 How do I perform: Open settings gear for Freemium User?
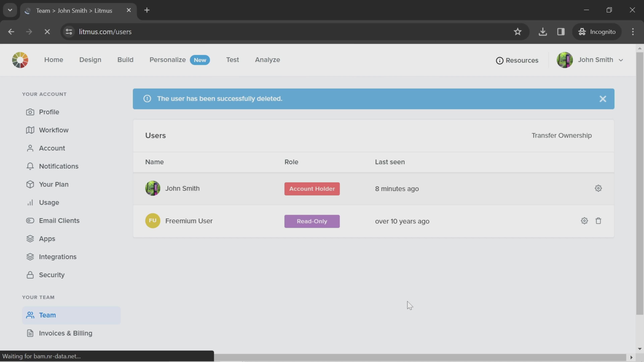[x=584, y=221]
